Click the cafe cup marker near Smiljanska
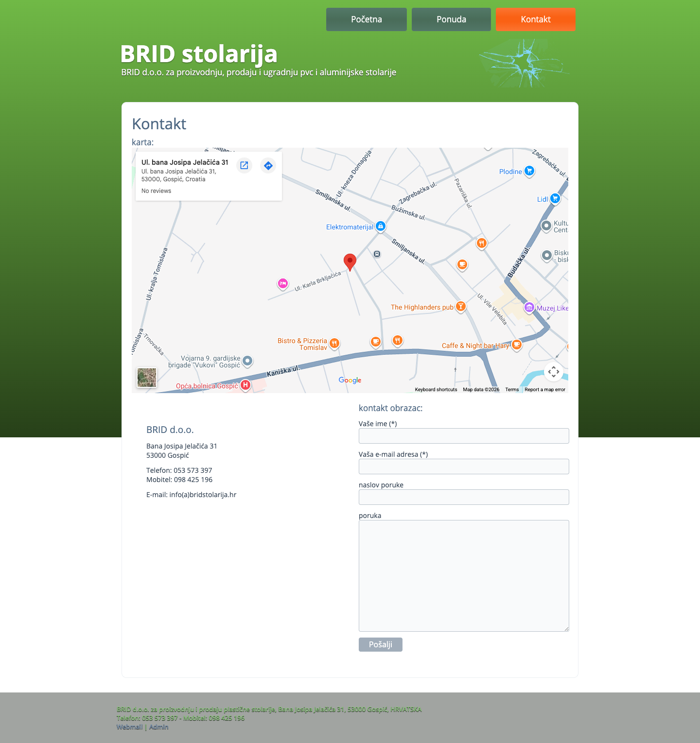 click(462, 265)
